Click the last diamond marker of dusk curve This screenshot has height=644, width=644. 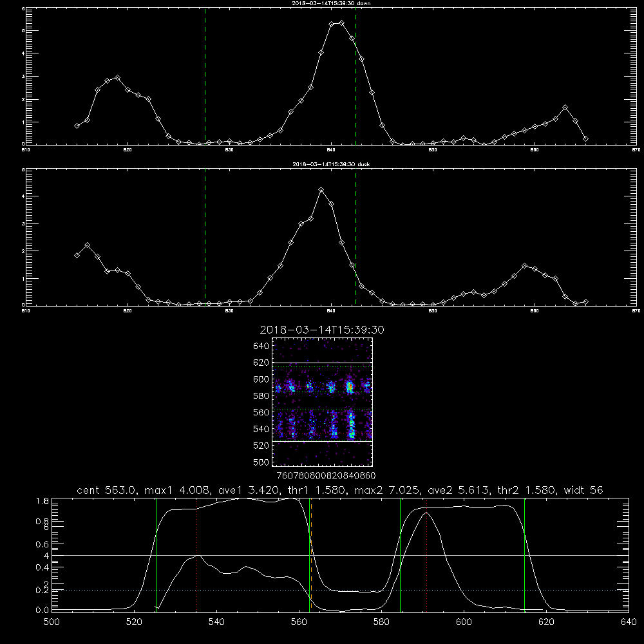click(585, 302)
